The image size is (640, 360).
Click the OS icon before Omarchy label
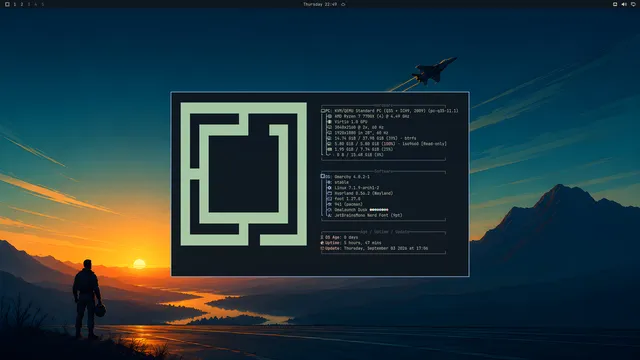click(x=323, y=176)
